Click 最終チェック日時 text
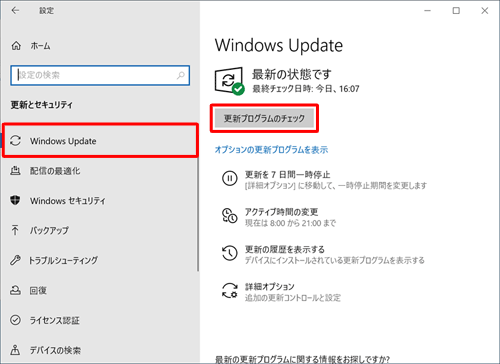 306,89
